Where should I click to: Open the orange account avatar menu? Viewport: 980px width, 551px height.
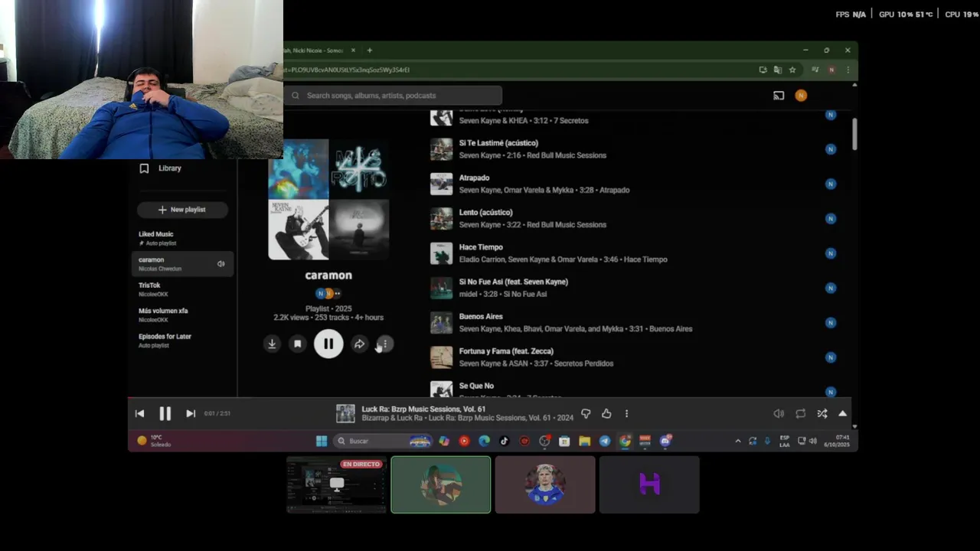(801, 96)
